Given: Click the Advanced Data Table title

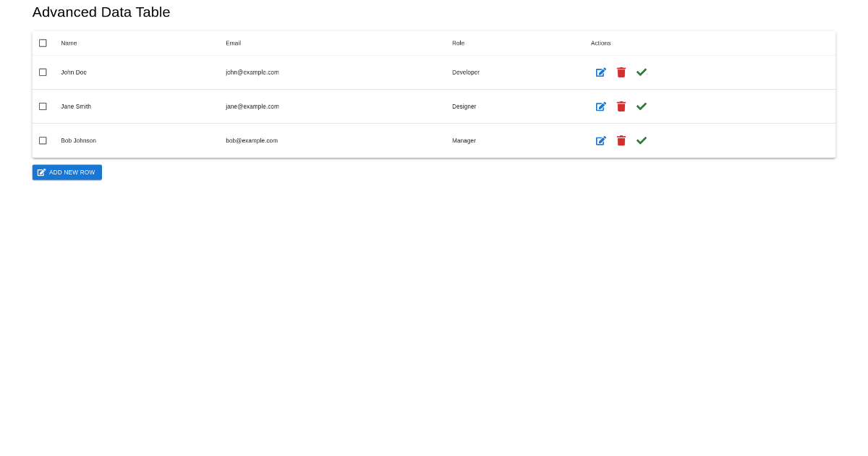Looking at the screenshot, I should (101, 12).
